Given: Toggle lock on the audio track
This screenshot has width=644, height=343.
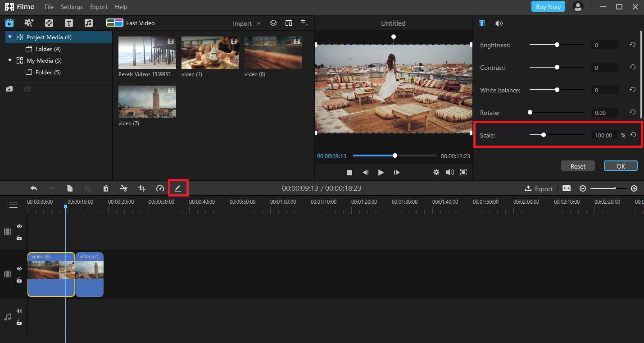Looking at the screenshot, I should [x=19, y=323].
